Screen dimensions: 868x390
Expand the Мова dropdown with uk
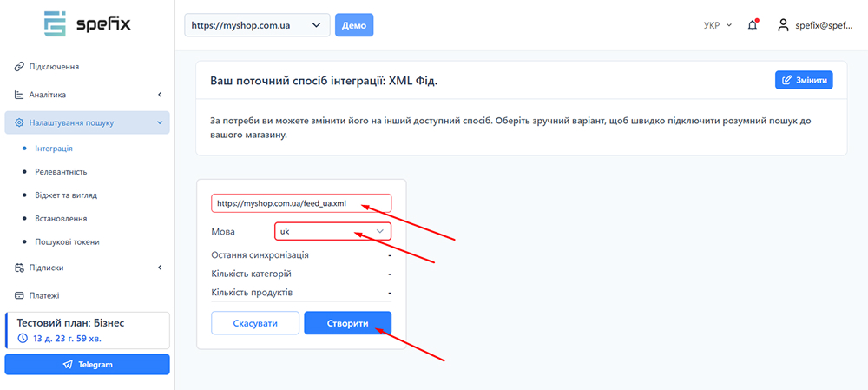(x=333, y=232)
